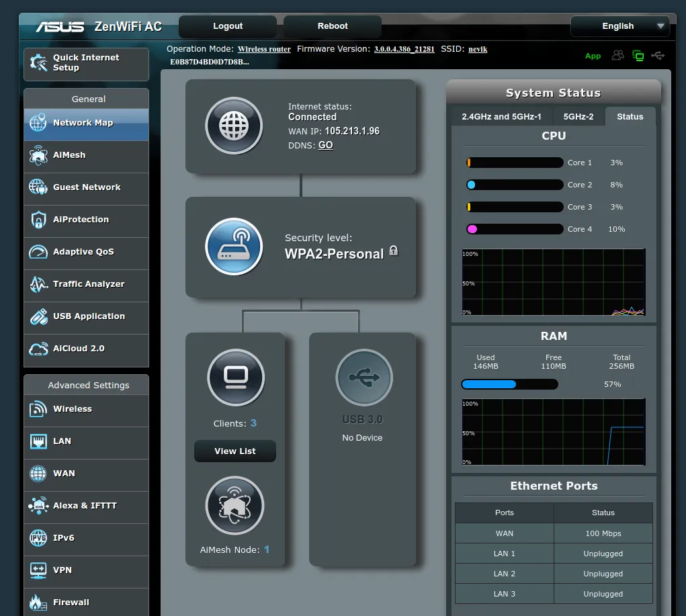The height and width of the screenshot is (616, 686).
Task: Open firmware version 3.0.0.4.386_21281 link
Action: pyautogui.click(x=404, y=50)
